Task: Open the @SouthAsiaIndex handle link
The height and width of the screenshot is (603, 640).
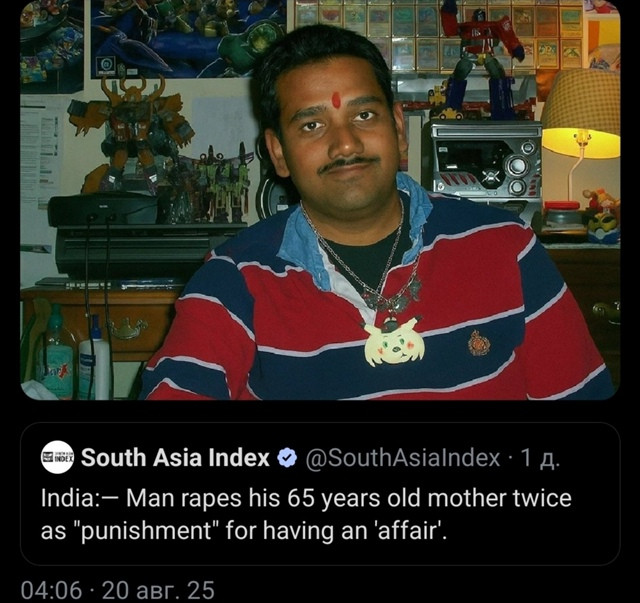Action: pyautogui.click(x=402, y=458)
